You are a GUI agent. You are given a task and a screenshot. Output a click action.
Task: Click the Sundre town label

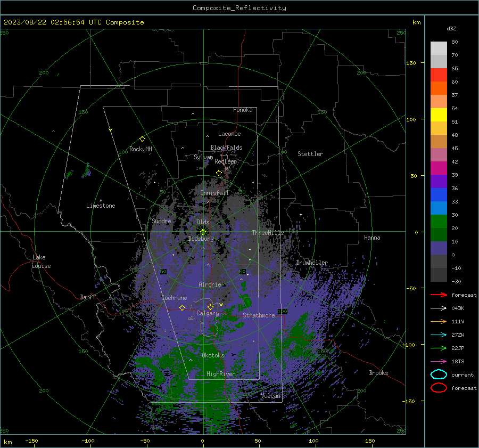[161, 221]
